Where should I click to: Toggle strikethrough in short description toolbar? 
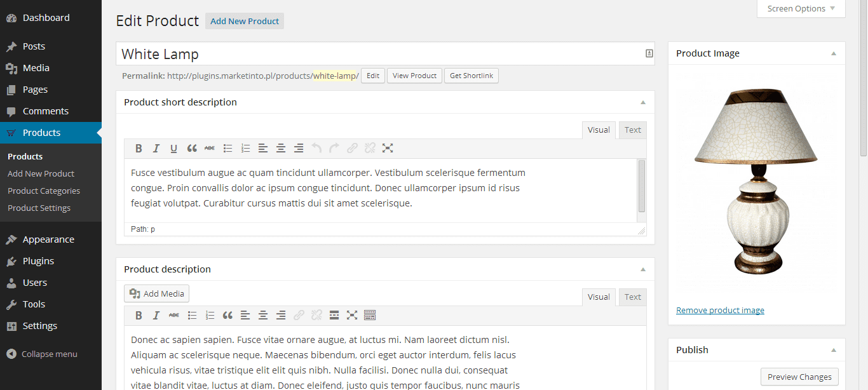point(210,149)
